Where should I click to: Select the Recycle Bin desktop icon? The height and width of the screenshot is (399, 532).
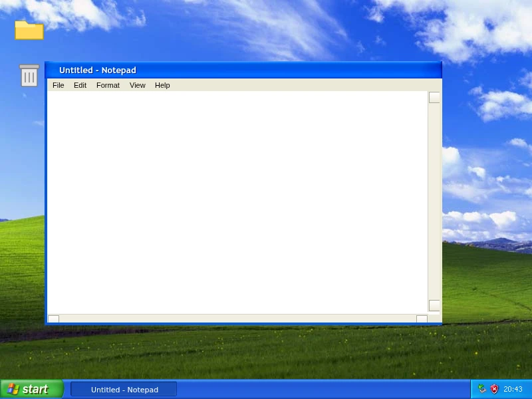[x=29, y=75]
